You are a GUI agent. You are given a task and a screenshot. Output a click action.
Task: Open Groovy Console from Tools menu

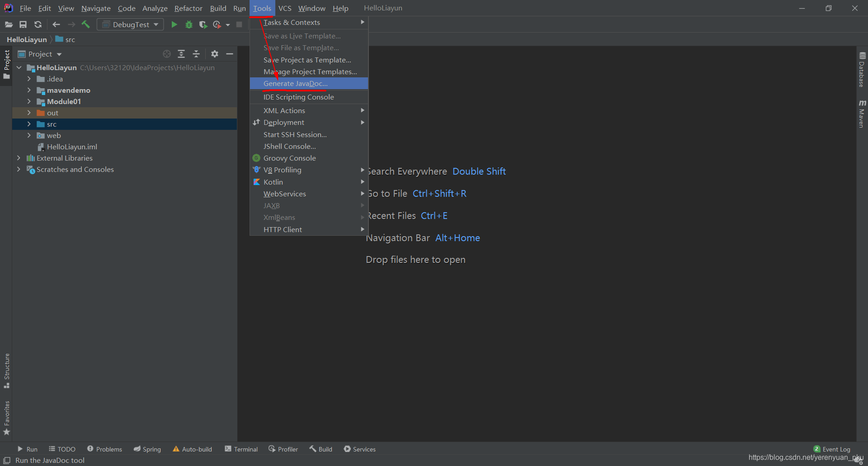click(x=309, y=158)
